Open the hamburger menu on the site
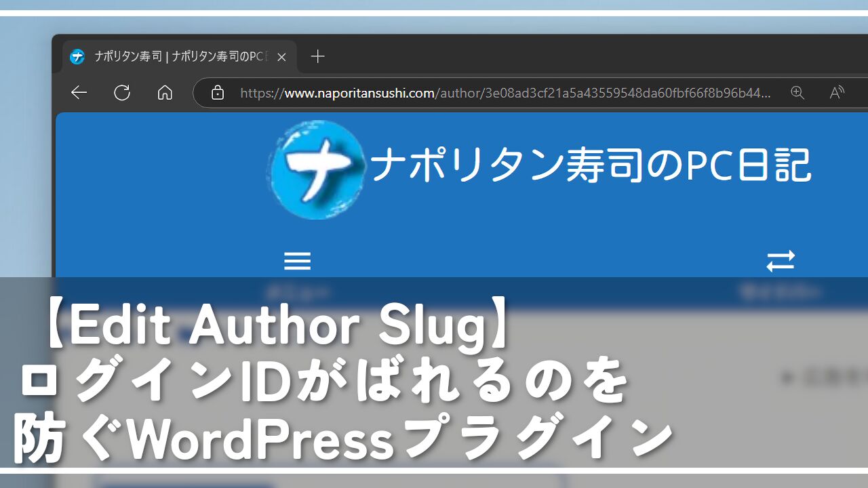 (x=297, y=261)
